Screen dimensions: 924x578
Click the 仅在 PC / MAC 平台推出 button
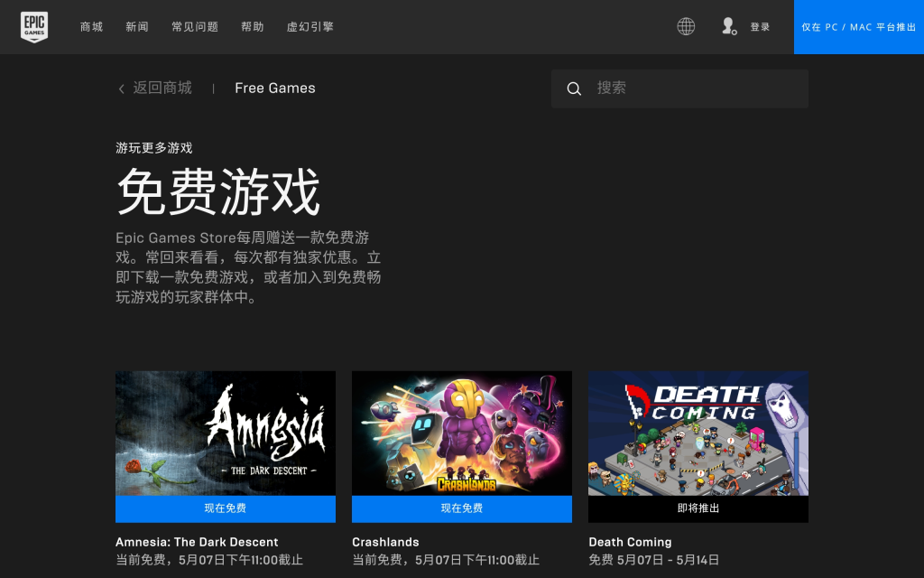[x=859, y=27]
